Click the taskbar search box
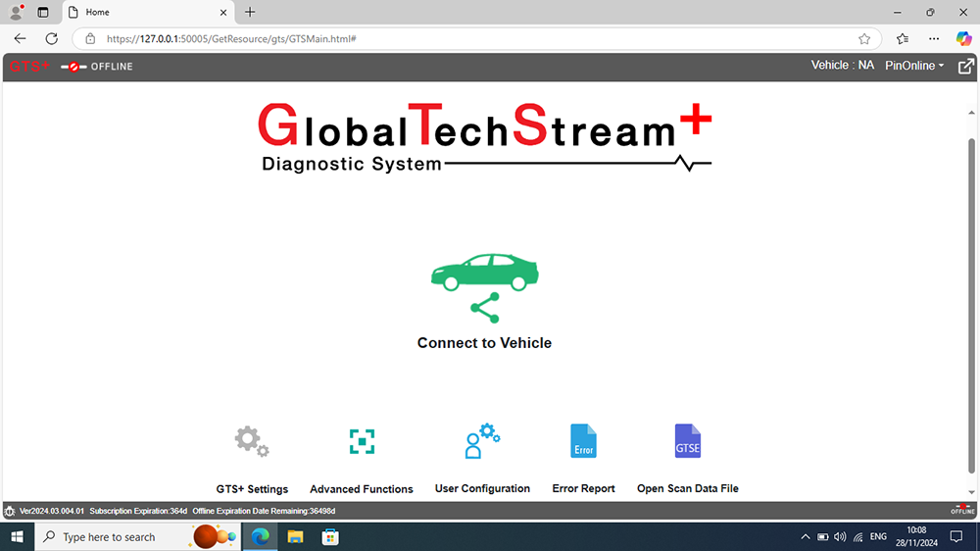 pos(137,536)
